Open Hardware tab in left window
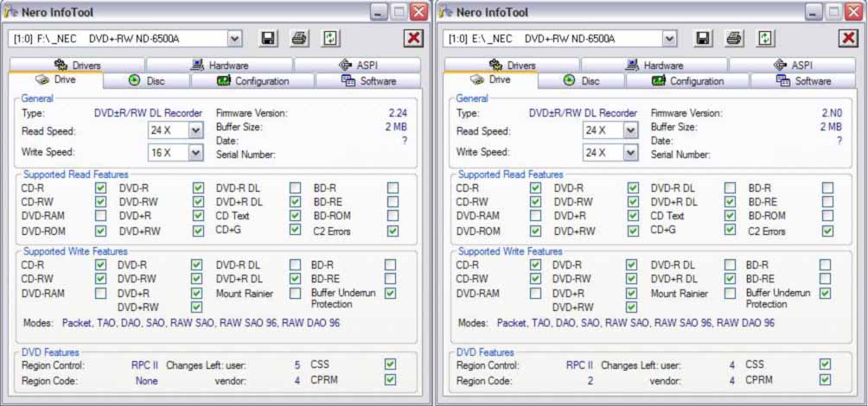The image size is (868, 406). 219,65
